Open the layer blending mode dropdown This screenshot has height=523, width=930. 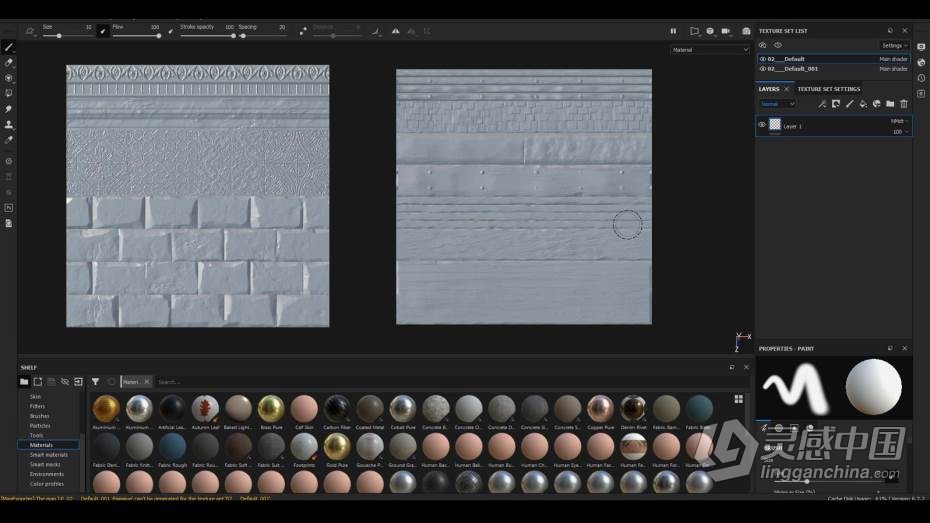point(778,104)
